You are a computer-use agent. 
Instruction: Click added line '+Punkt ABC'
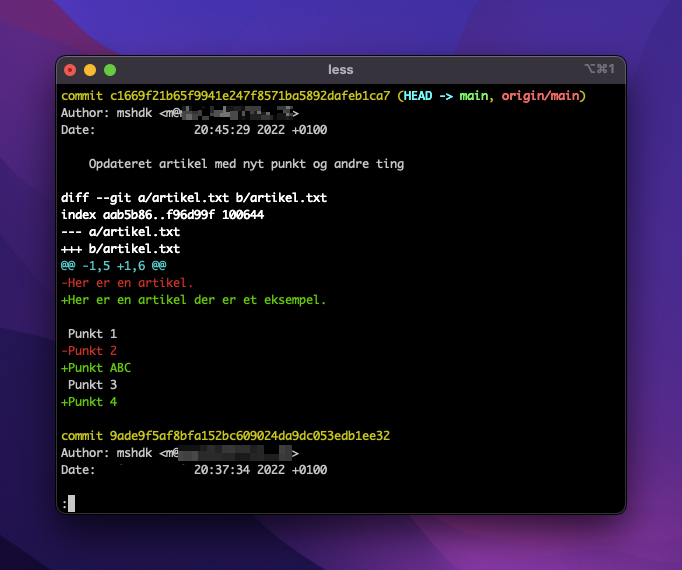click(96, 368)
